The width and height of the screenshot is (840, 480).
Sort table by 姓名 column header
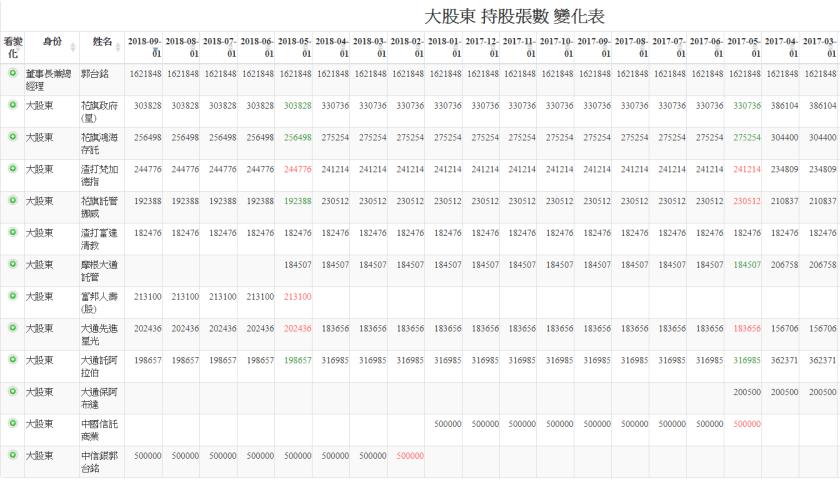[102, 42]
